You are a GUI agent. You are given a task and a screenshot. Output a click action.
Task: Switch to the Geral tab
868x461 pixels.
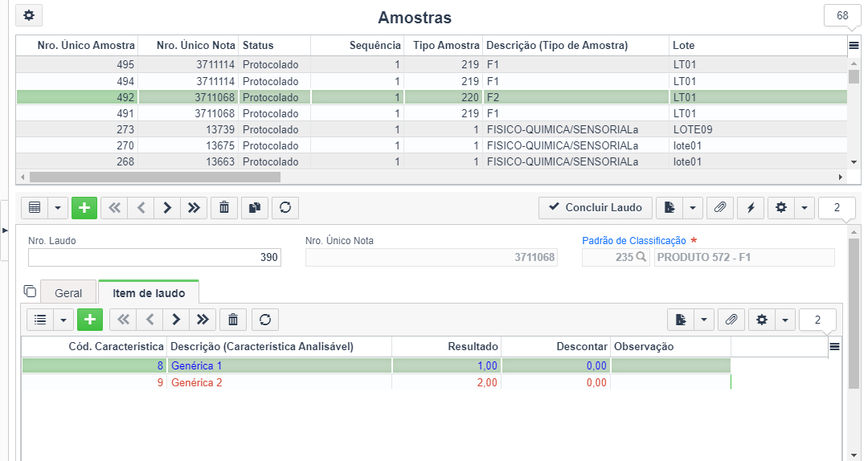pos(68,293)
